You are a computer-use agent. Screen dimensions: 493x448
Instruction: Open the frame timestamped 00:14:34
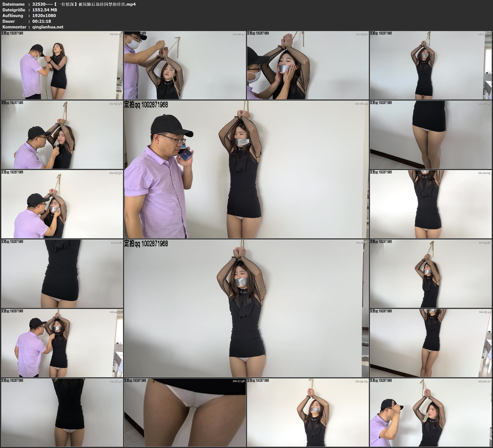tap(62, 343)
